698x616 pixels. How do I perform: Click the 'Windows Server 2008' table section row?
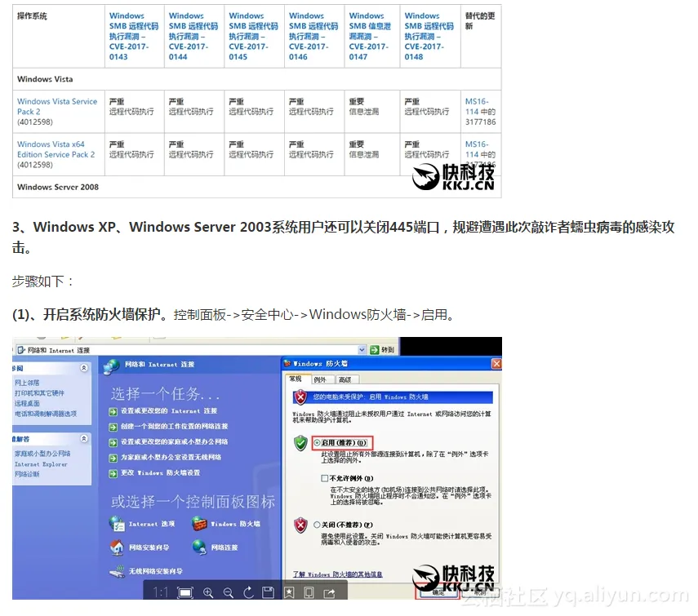coord(257,187)
